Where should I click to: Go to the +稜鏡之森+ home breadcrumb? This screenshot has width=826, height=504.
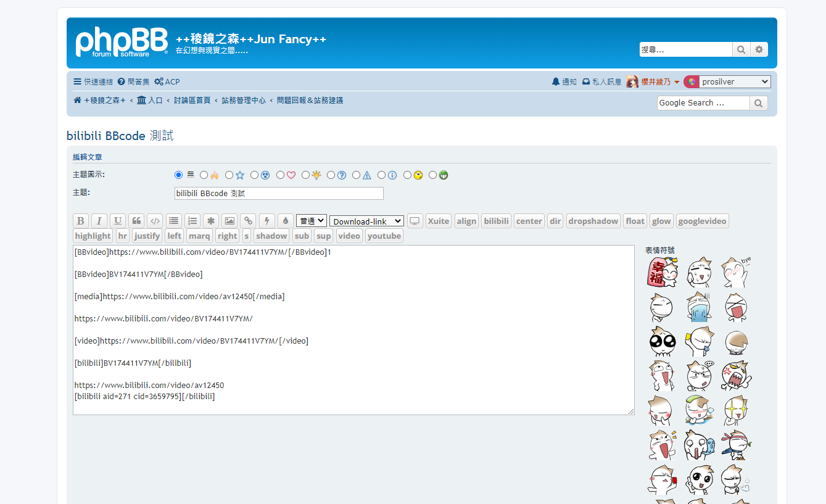coord(99,101)
